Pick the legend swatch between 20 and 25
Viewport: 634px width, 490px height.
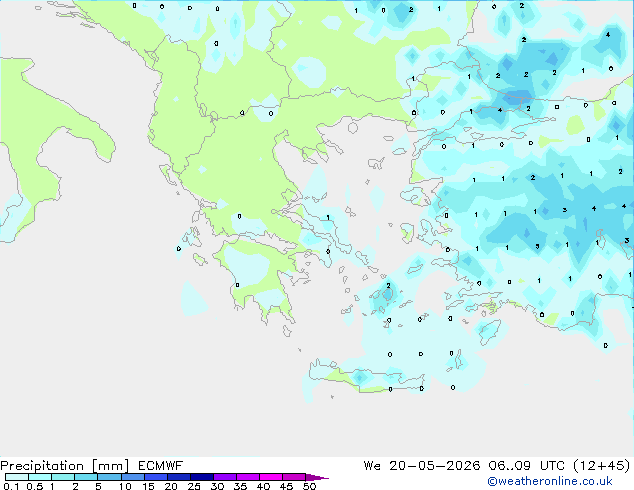click(x=179, y=477)
